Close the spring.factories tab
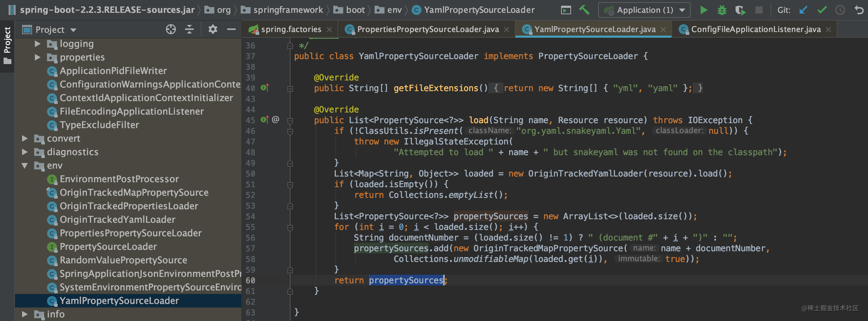Image resolution: width=868 pixels, height=321 pixels. (x=329, y=30)
